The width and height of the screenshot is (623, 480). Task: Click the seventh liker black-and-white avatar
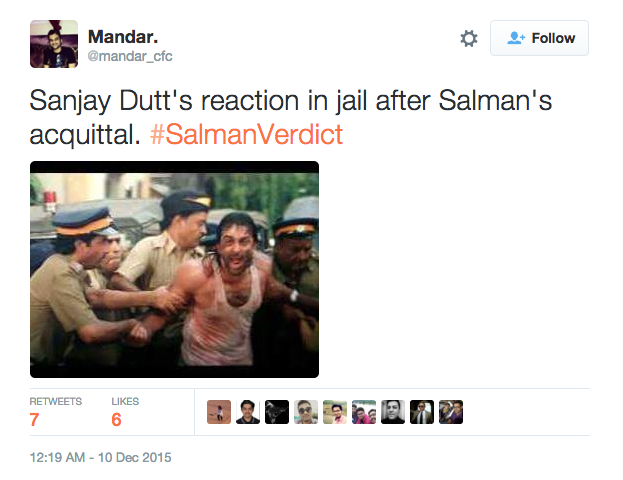coord(393,412)
